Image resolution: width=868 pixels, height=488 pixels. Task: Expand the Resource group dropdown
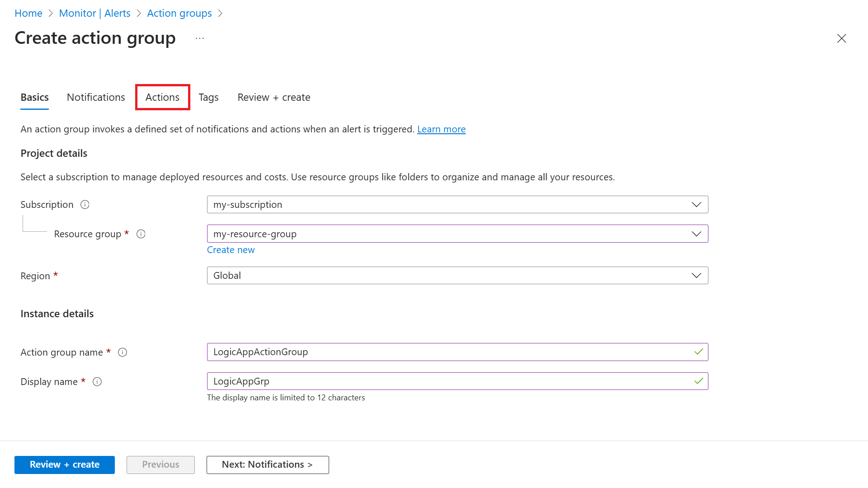coord(697,233)
